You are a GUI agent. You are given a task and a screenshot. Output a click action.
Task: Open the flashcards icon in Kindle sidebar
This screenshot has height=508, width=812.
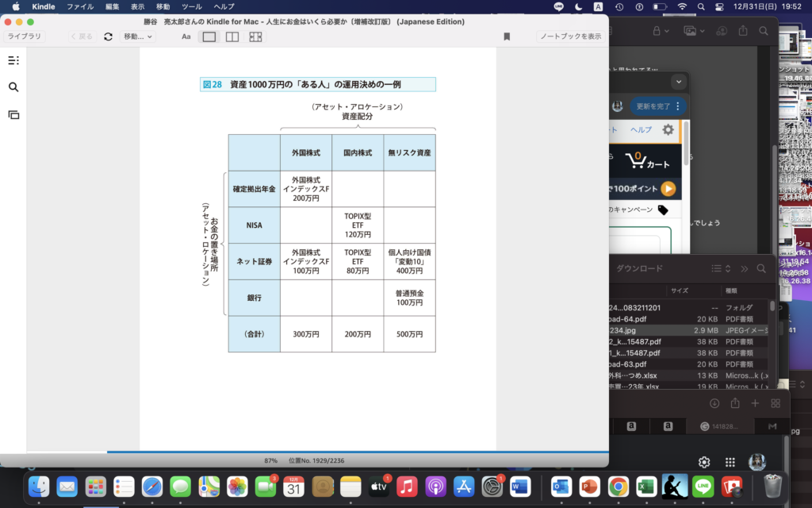coord(13,114)
